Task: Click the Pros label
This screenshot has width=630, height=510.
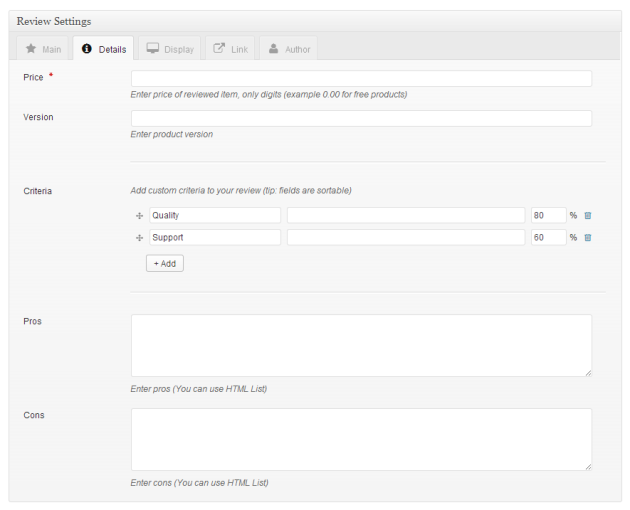Action: tap(33, 321)
